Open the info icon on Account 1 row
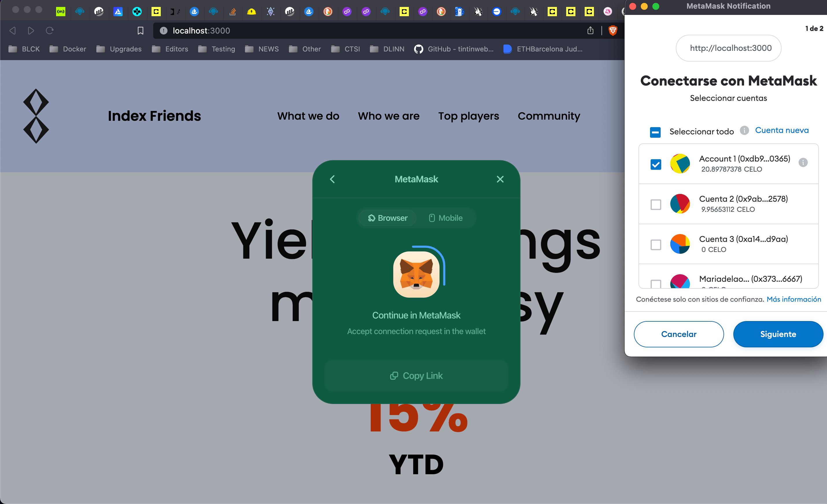 [803, 163]
